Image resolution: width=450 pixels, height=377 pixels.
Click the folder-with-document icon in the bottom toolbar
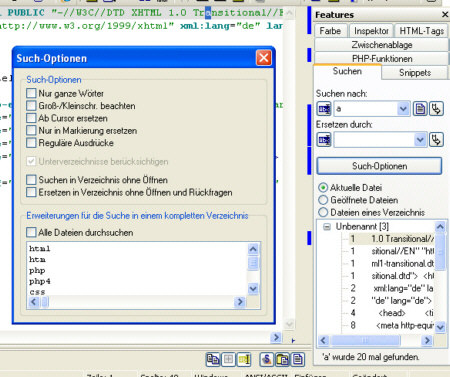[x=282, y=359]
